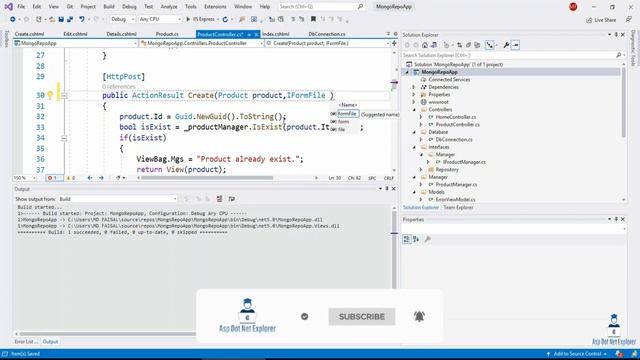
Task: Click the split editor plus icon
Action: (394, 43)
